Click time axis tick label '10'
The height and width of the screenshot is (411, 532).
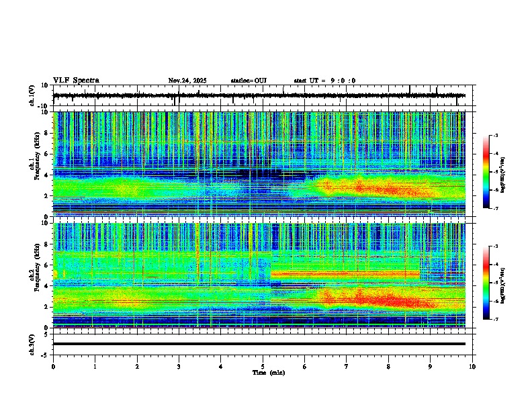472,367
